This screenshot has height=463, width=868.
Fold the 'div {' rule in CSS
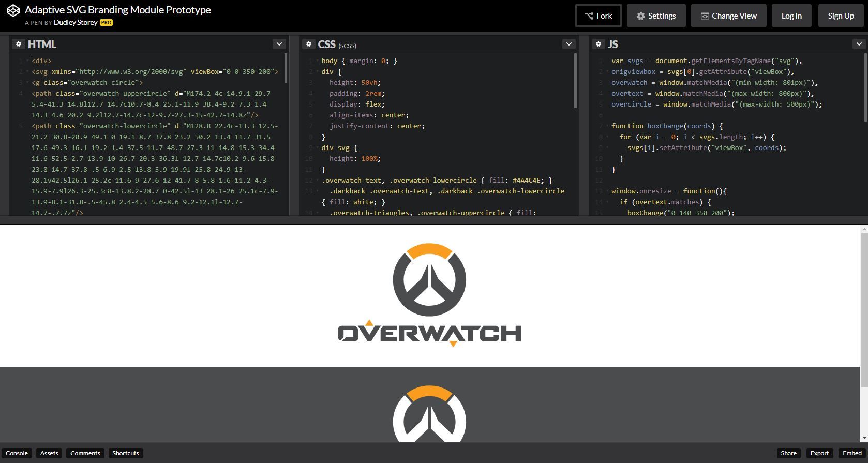[317, 72]
